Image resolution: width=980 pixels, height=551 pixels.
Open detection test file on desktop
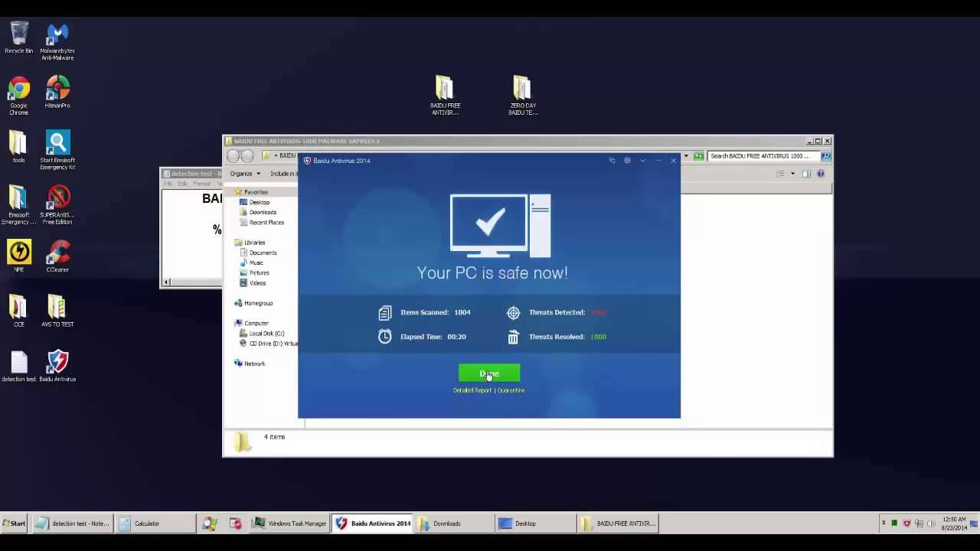click(x=19, y=366)
